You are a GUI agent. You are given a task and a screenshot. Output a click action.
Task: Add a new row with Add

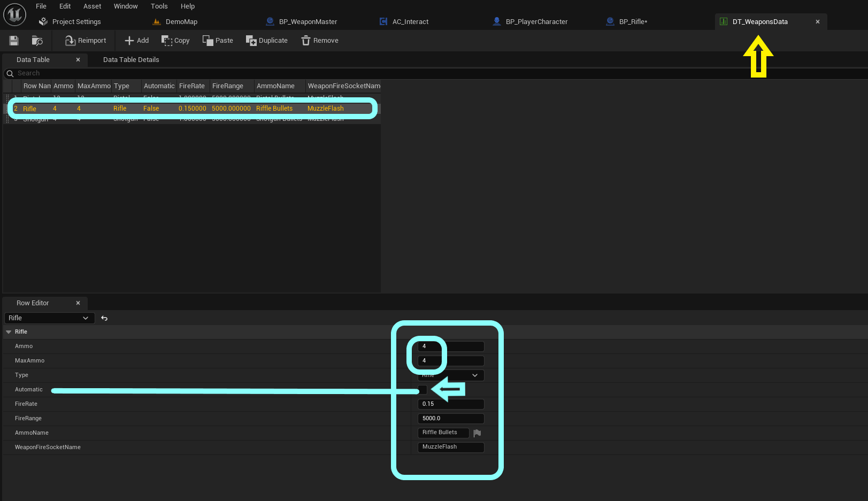click(137, 41)
